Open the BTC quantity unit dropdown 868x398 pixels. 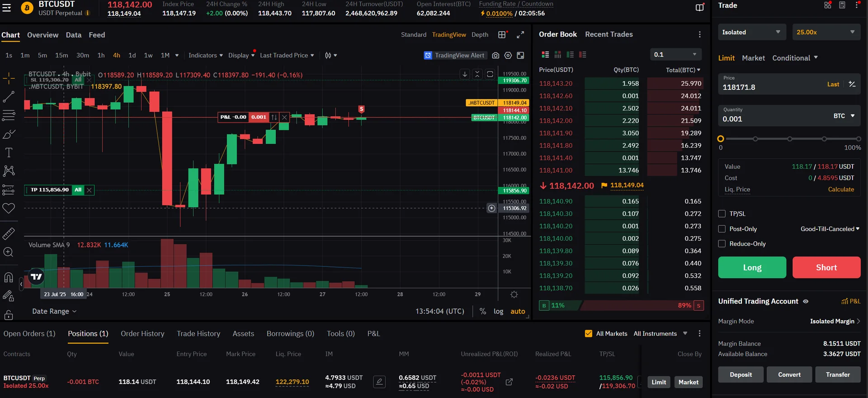(844, 116)
